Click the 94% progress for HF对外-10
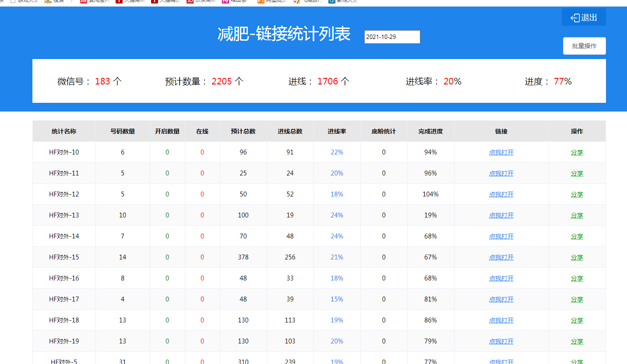This screenshot has height=364, width=627. pos(431,152)
